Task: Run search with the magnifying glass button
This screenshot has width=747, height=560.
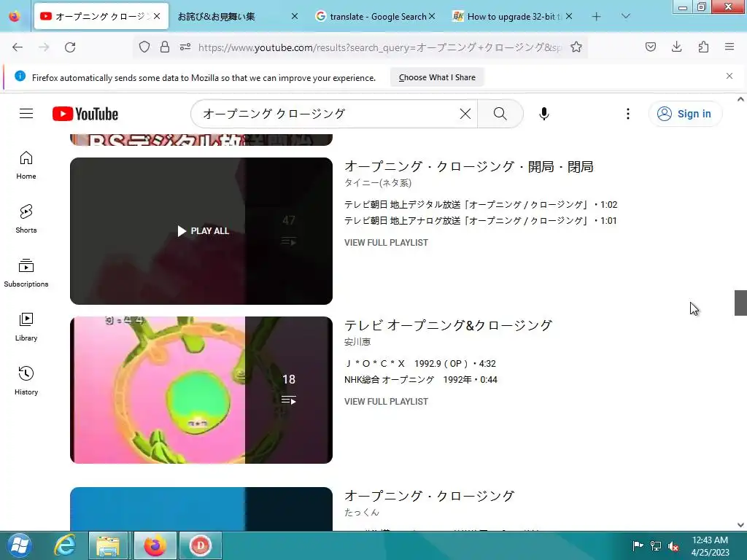Action: [500, 114]
